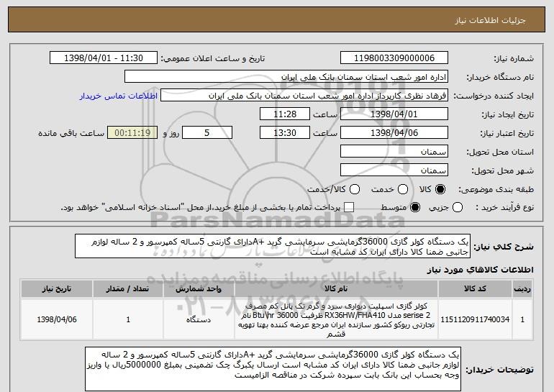Click the نام کالا column header

336,288
